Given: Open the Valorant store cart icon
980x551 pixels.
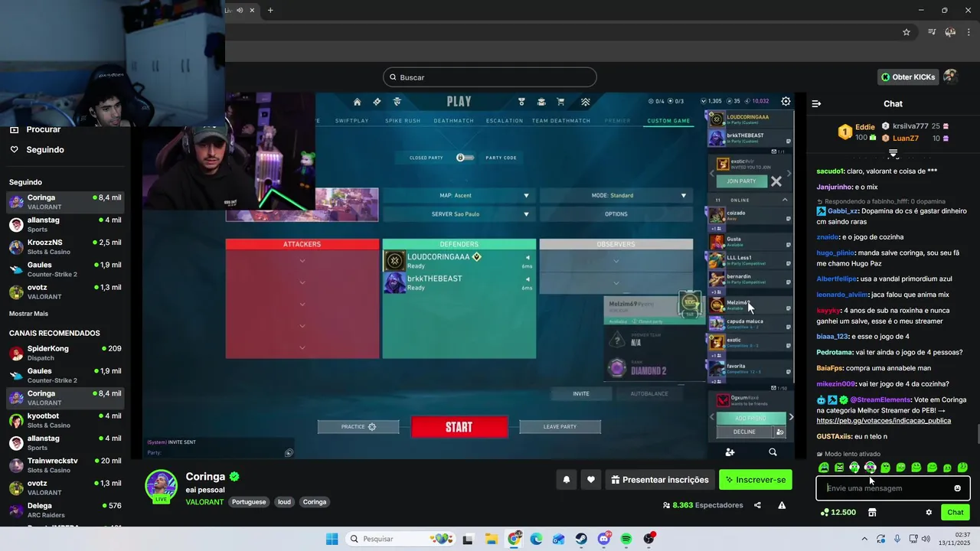Looking at the screenshot, I should [560, 102].
